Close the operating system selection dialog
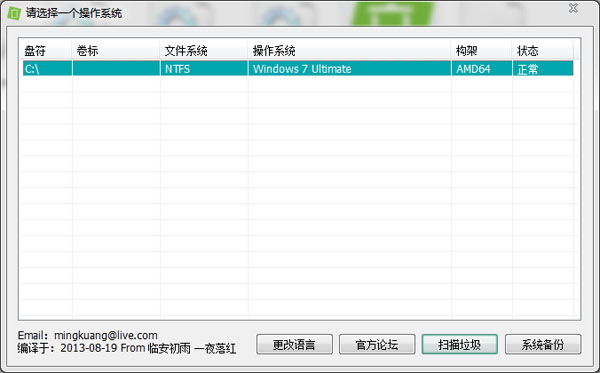 573,8
